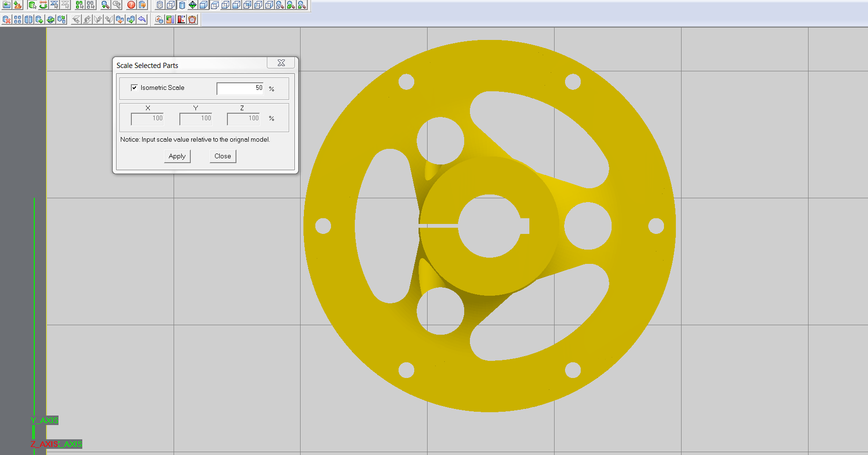
Task: Click the first-aid kit repair part icon
Action: coord(159,19)
